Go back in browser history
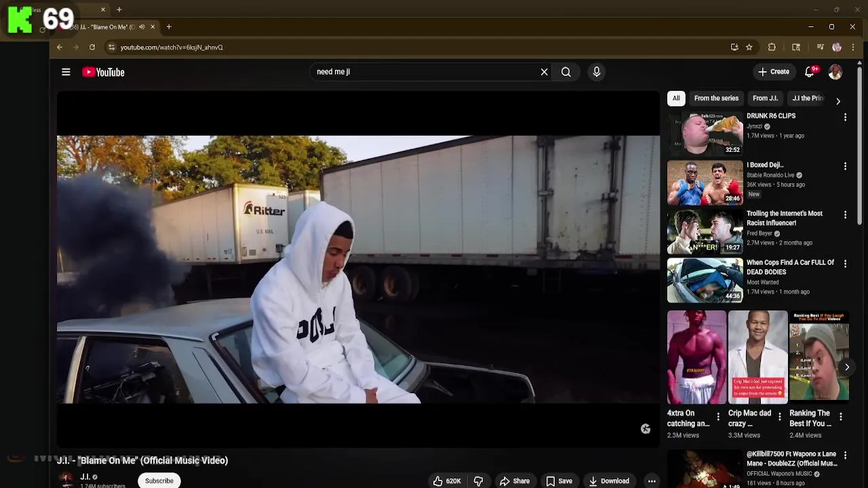Image resolution: width=868 pixels, height=488 pixels. [x=60, y=47]
